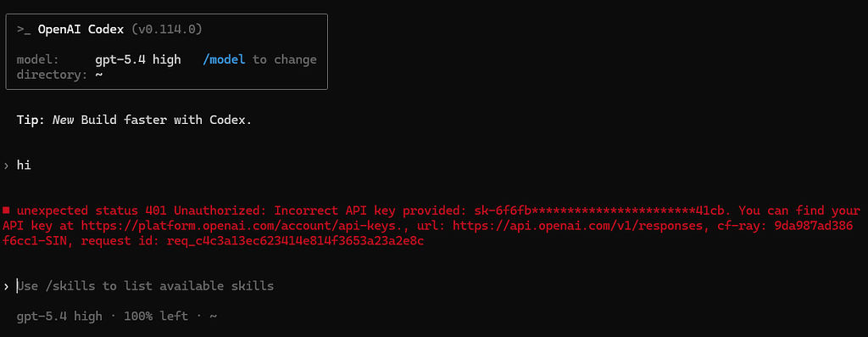Select the version label v0.114.0
868x337 pixels.
167,30
